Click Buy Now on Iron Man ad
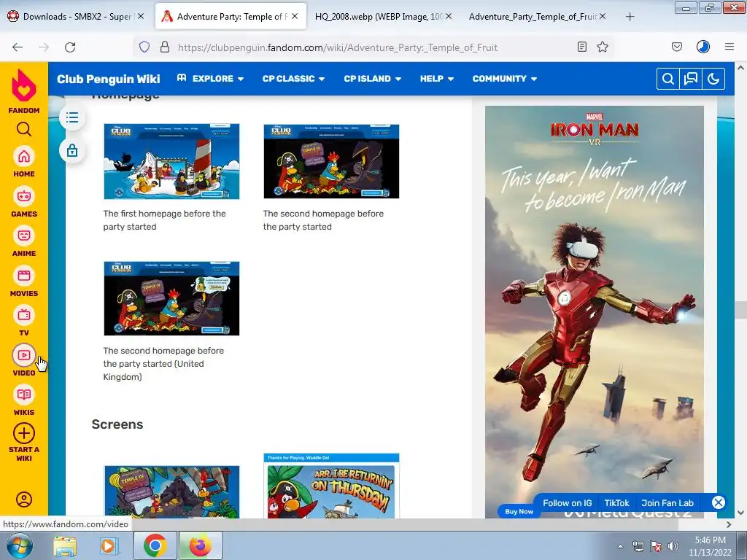Viewport: 747px width, 560px height. pos(519,511)
